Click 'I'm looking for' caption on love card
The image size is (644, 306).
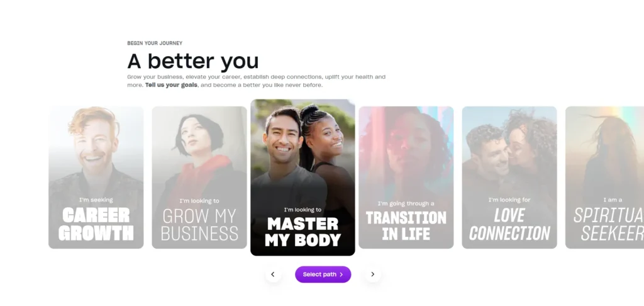point(509,200)
